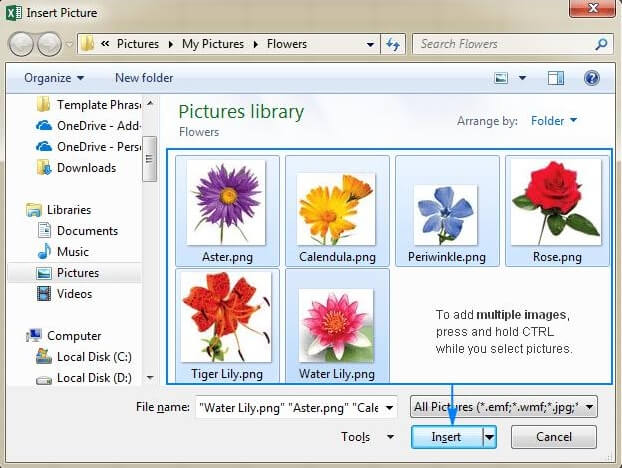The width and height of the screenshot is (622, 468).
Task: Click the Excel icon in title bar
Action: pos(14,13)
